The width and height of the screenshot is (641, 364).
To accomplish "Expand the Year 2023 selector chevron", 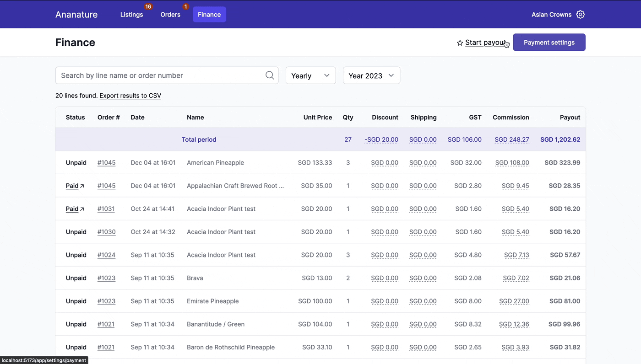I will click(x=391, y=75).
